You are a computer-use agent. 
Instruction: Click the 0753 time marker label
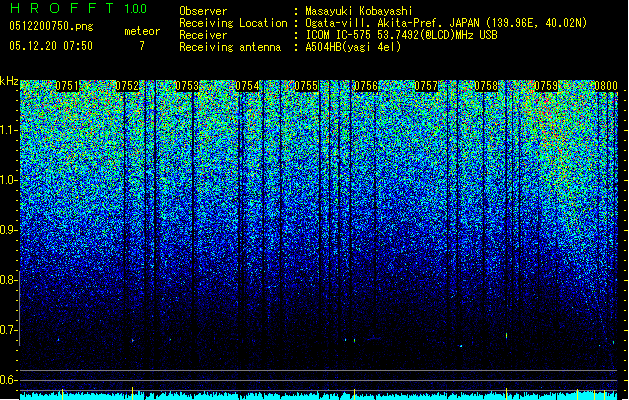click(x=187, y=86)
